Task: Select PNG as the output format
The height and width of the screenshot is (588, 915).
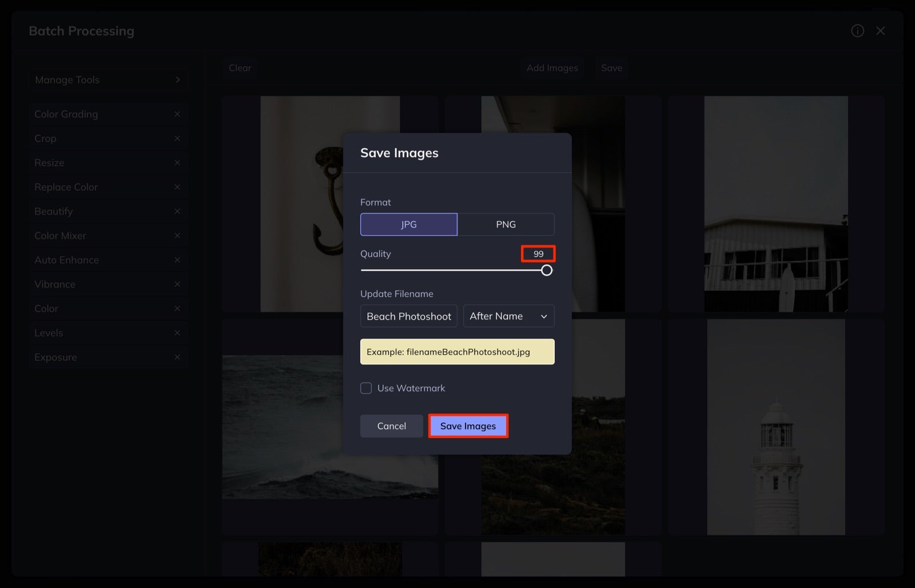Action: (x=506, y=224)
